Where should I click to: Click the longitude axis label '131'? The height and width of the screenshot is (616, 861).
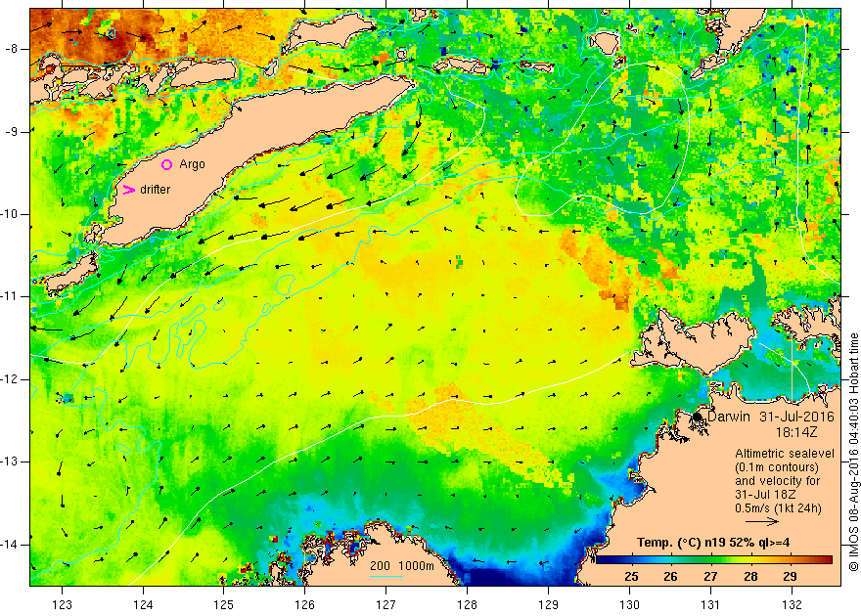coord(710,605)
